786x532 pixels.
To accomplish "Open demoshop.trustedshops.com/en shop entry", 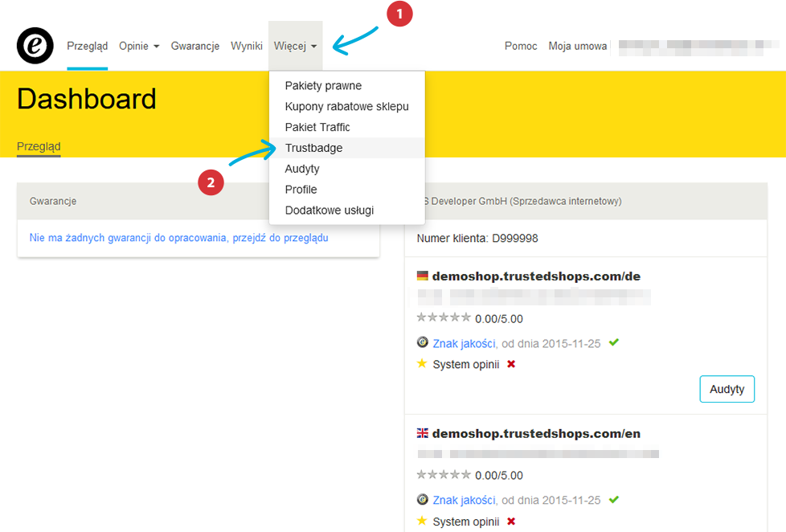I will pyautogui.click(x=536, y=434).
